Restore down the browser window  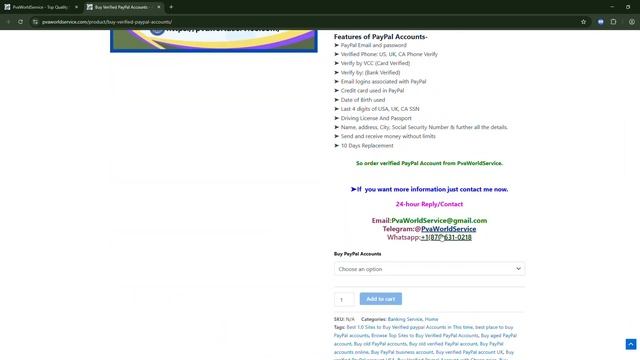tap(628, 7)
